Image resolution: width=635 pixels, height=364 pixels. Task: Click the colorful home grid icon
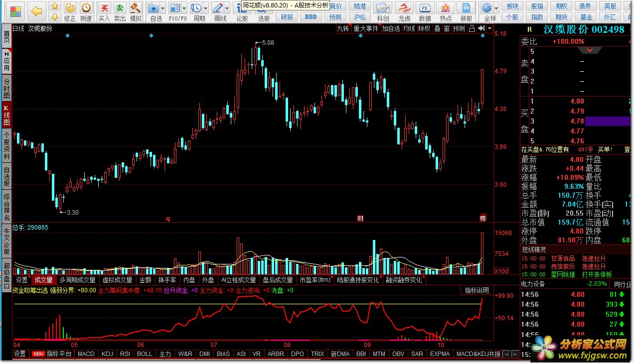pyautogui.click(x=15, y=11)
